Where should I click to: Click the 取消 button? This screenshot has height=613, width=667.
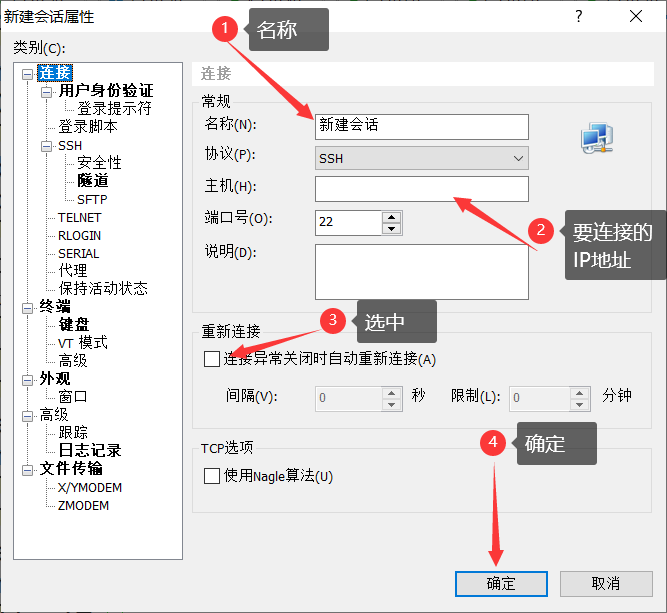[606, 584]
